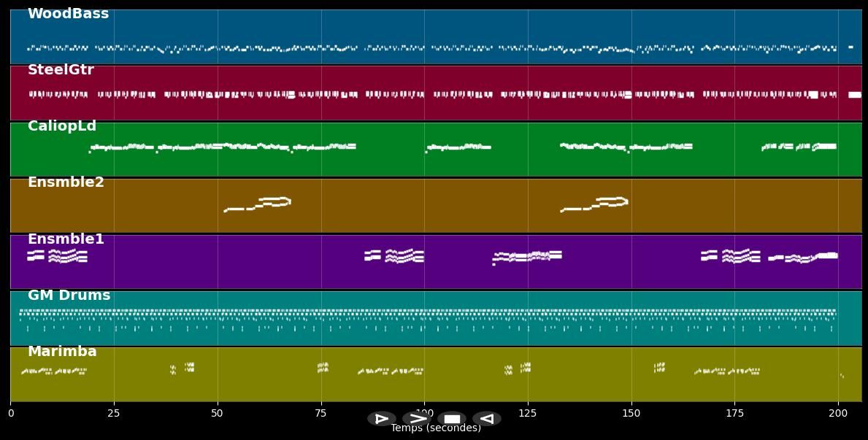
Task: Click the CaliopLd track name
Action: (62, 126)
